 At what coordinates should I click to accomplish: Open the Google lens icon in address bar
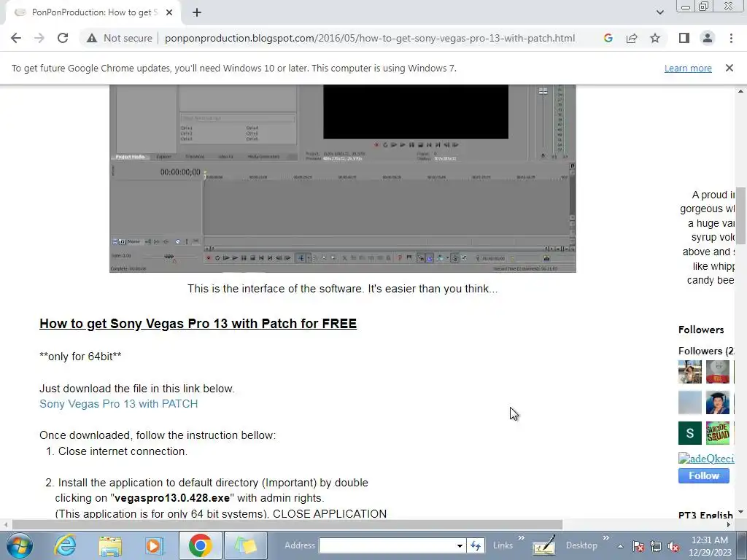pos(608,38)
